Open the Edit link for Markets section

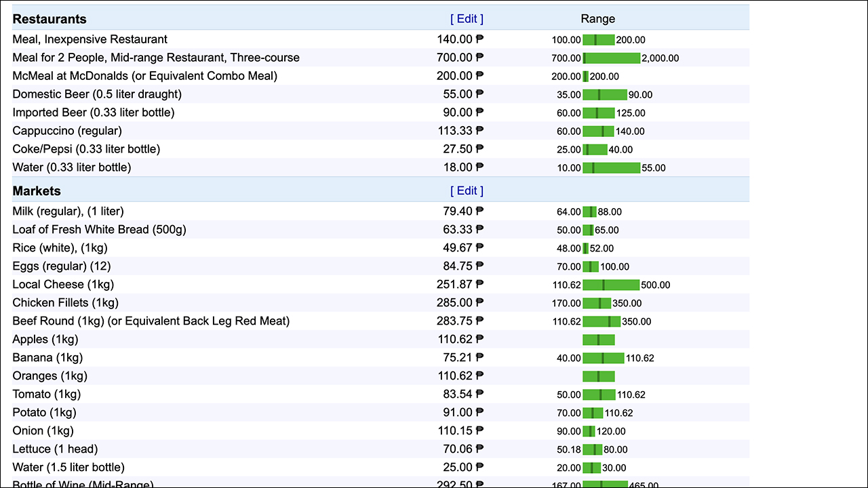click(x=467, y=191)
